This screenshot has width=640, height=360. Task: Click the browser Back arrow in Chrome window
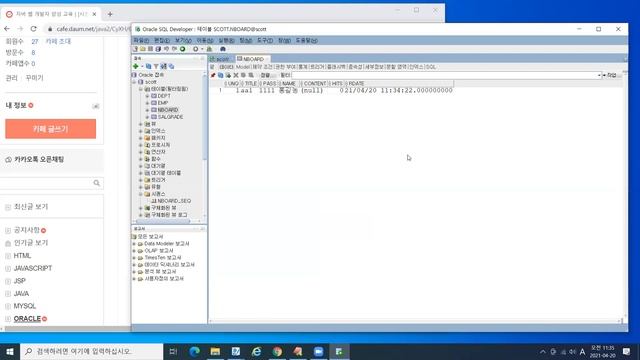pyautogui.click(x=7, y=29)
